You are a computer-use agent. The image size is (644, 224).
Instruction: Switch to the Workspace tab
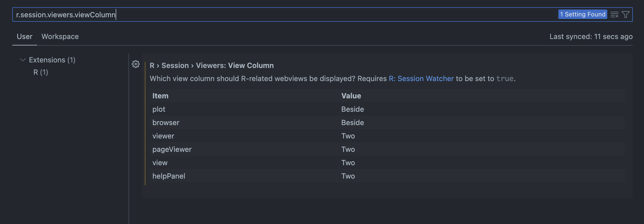point(60,36)
